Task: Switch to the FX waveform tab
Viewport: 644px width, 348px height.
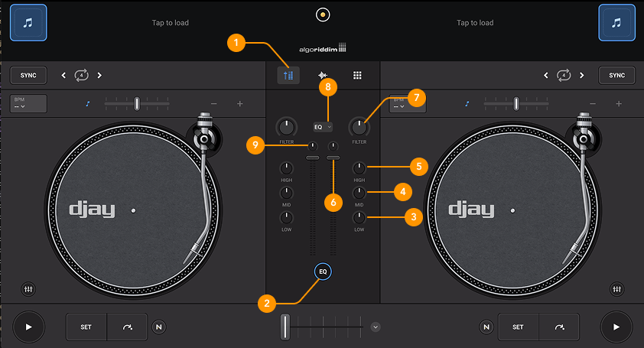Action: (323, 75)
